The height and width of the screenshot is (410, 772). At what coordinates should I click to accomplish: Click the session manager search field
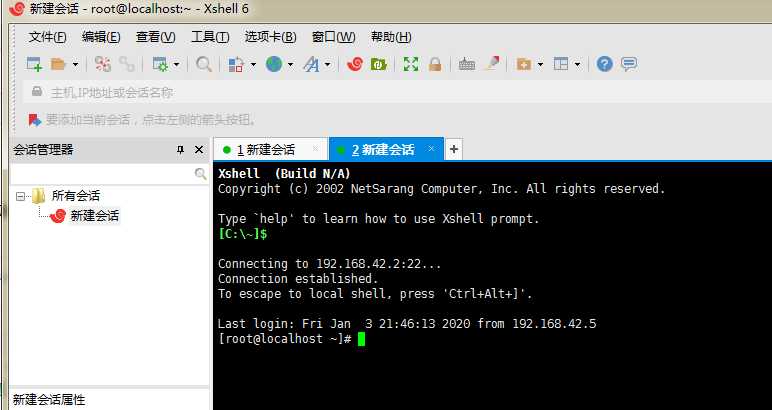(102, 174)
